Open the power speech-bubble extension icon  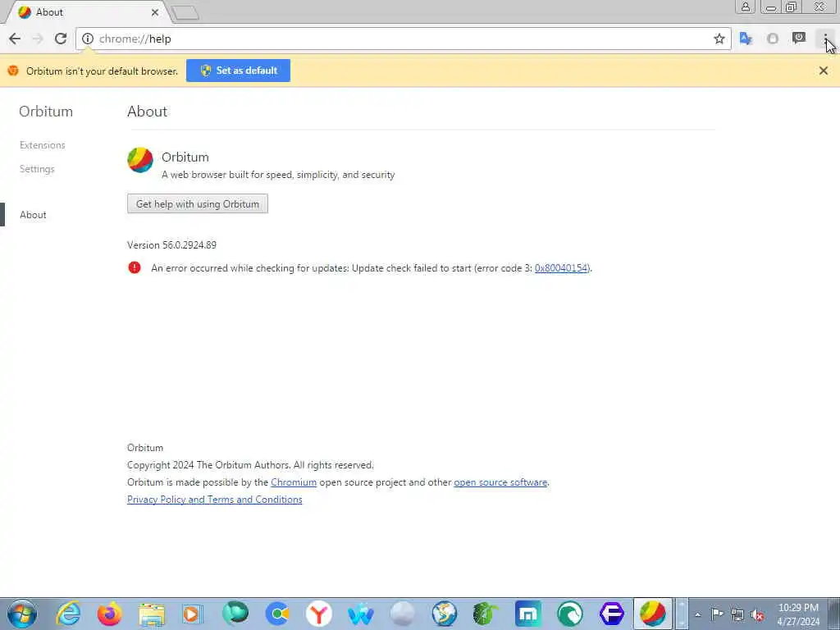coord(799,38)
